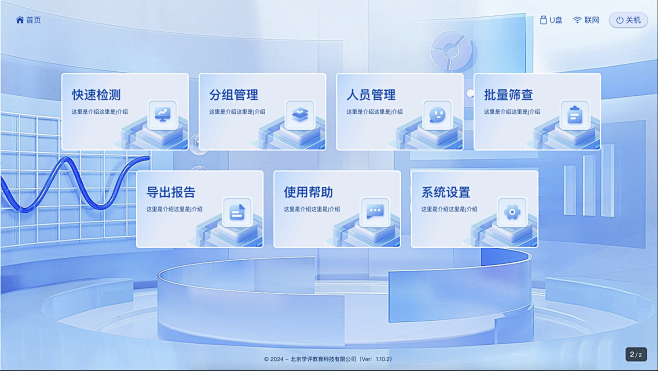Click the home icon beside 首页
This screenshot has height=371, width=658.
[20, 20]
